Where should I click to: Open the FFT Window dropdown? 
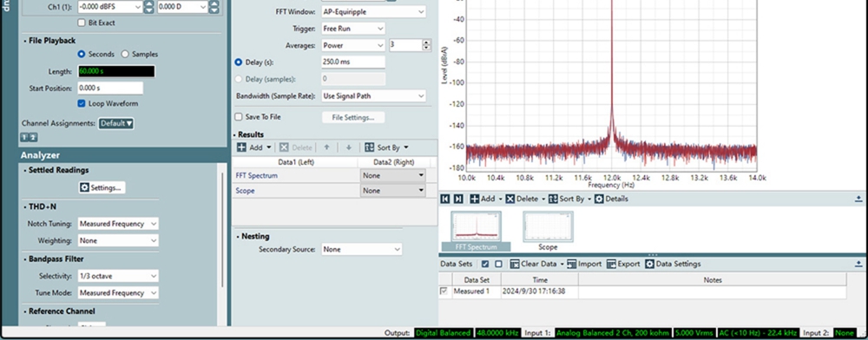point(373,11)
